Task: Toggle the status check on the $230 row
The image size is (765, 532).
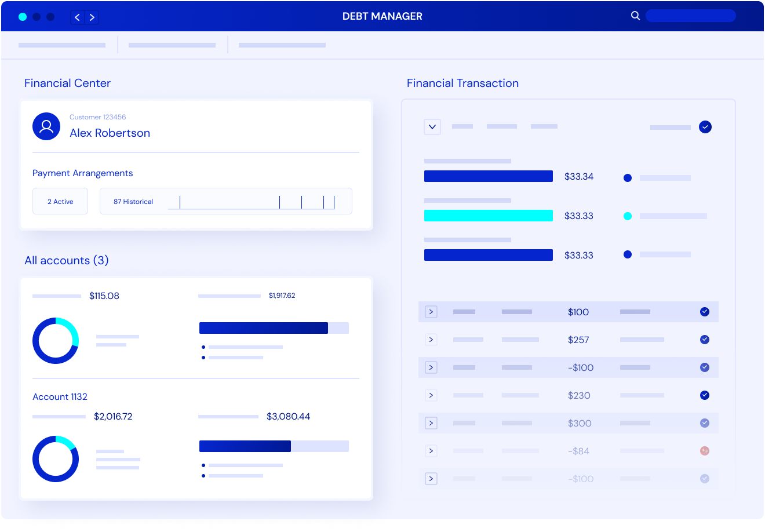Action: coord(705,395)
